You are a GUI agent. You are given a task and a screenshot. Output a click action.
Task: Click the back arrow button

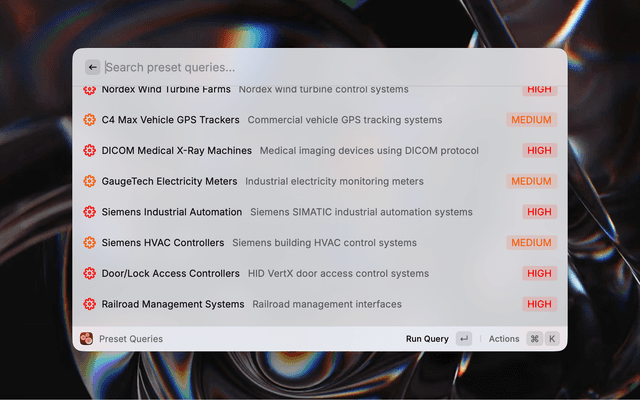[x=92, y=67]
